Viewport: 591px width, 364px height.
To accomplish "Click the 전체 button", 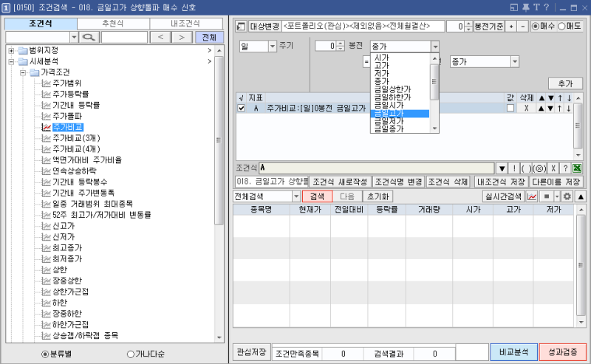I will tap(209, 38).
